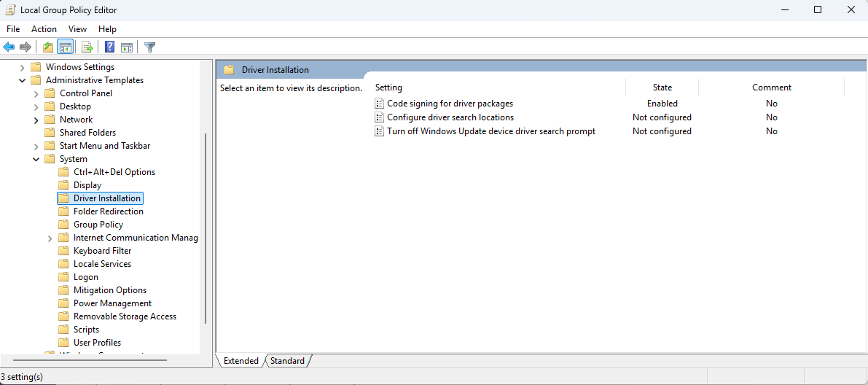Select User Profiles in the tree
The image size is (868, 385).
pos(98,343)
